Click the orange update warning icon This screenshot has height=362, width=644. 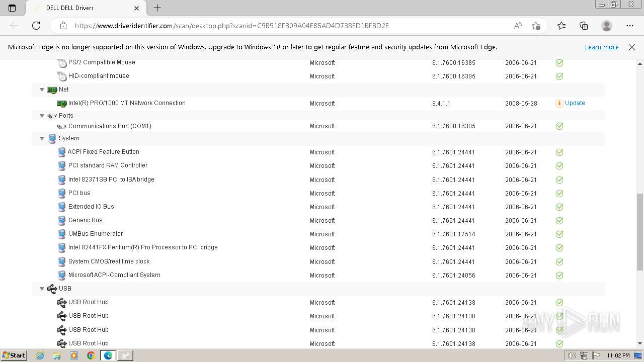559,103
